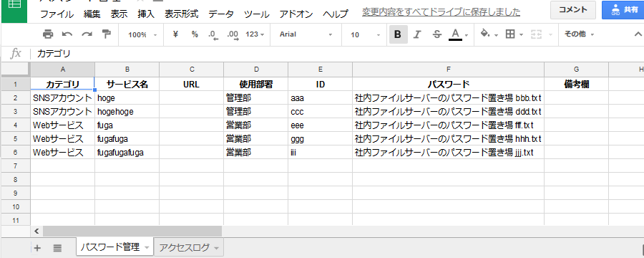The image size is (644, 258).
Task: Increase decimal places button
Action: [233, 35]
